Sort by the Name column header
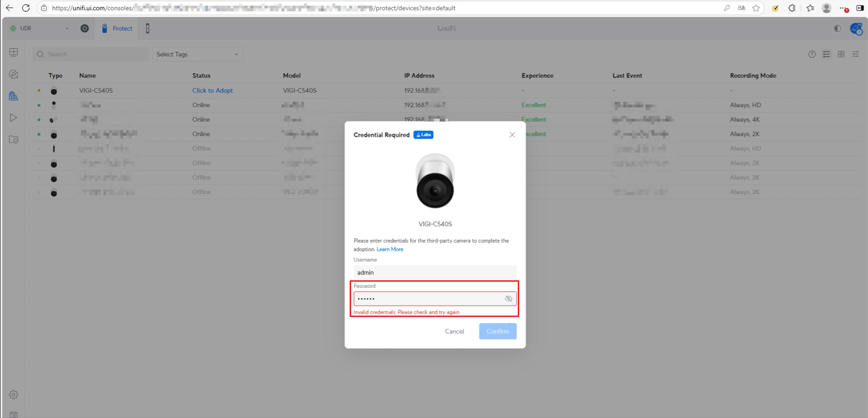The image size is (868, 418). pos(87,76)
